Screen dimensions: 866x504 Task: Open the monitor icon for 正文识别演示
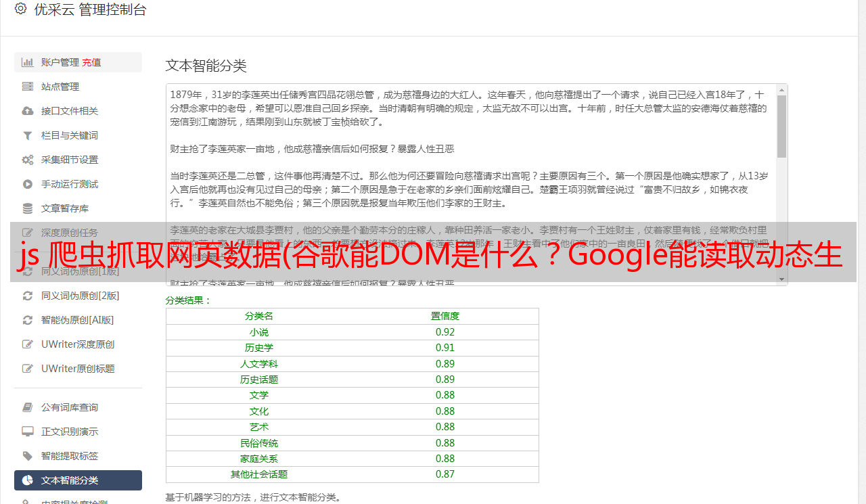tap(28, 432)
